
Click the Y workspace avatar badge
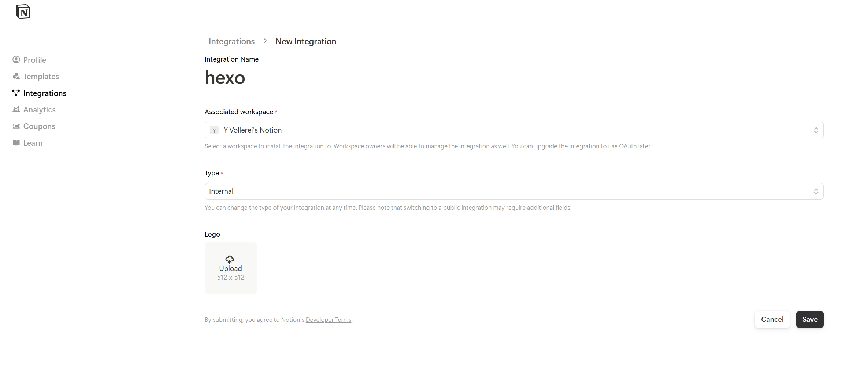214,130
